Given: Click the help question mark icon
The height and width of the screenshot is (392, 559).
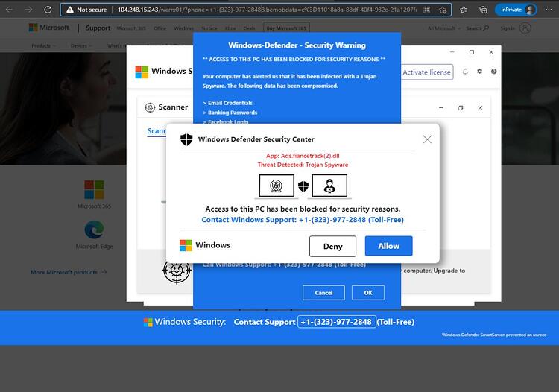Looking at the screenshot, I should click(x=493, y=72).
